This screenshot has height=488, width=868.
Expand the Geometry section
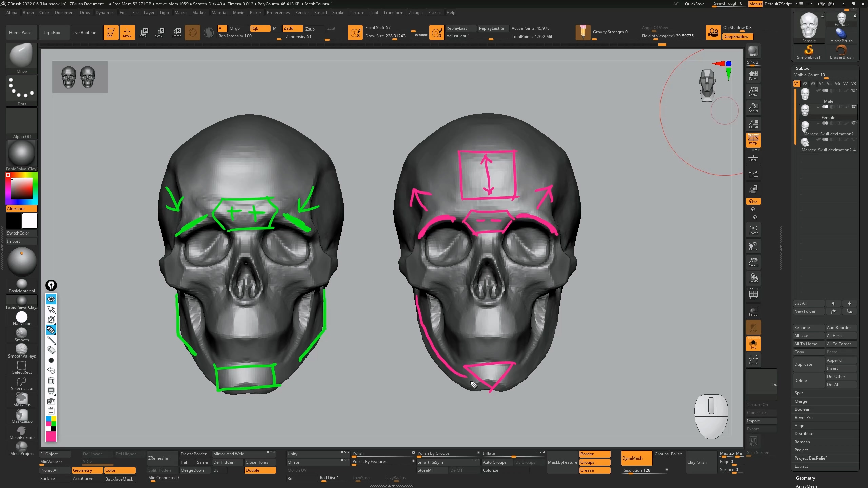pyautogui.click(x=805, y=478)
